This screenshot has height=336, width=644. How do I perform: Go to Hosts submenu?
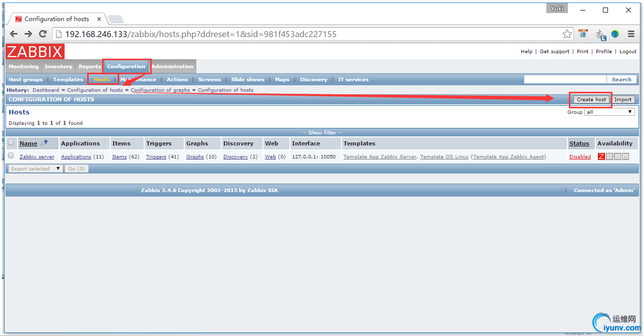pos(102,79)
